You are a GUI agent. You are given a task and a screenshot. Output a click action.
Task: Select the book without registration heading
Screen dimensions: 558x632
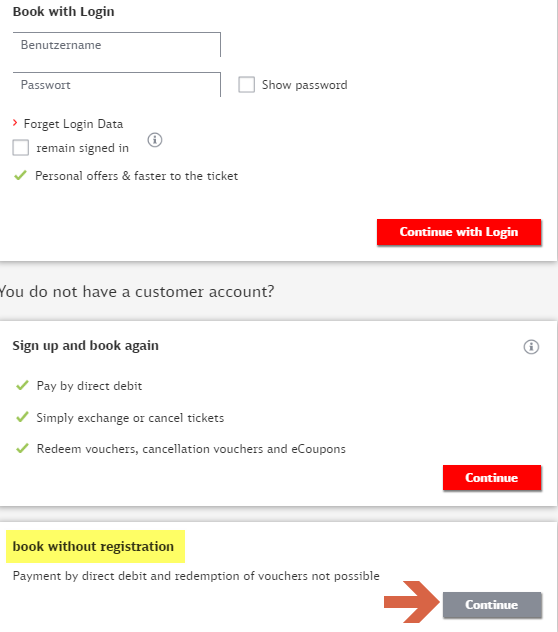93,547
